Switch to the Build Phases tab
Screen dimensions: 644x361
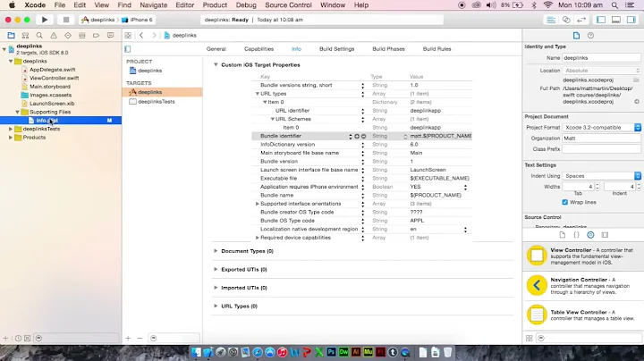point(388,49)
